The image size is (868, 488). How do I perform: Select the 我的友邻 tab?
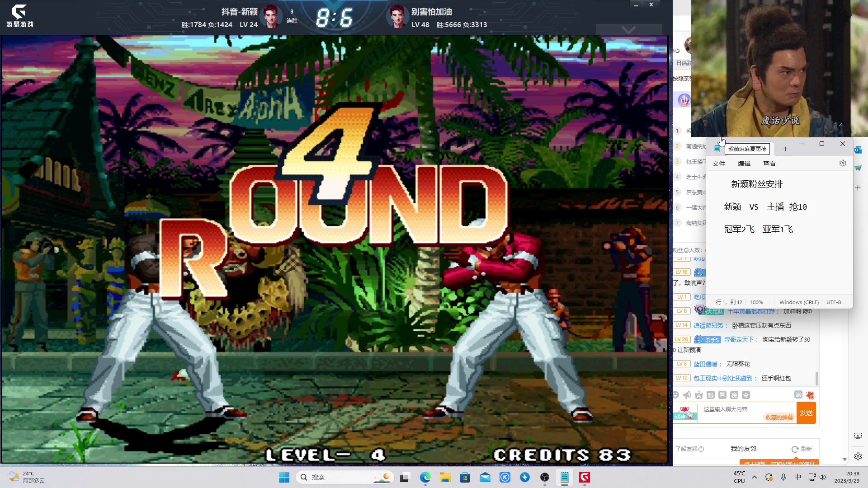point(744,449)
